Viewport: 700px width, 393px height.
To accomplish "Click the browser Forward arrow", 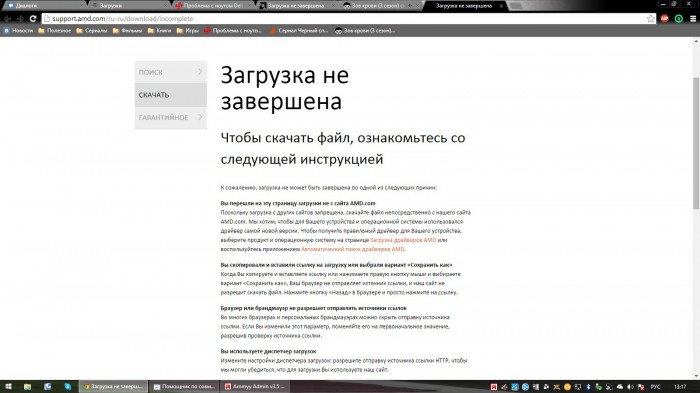I will click(x=20, y=19).
